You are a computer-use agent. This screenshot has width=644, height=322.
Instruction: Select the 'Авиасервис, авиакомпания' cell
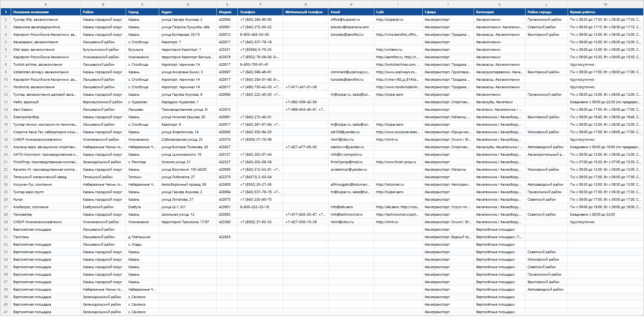pos(46,42)
